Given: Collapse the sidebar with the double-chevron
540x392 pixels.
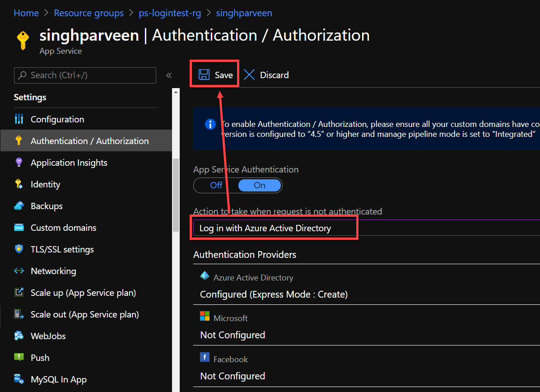Looking at the screenshot, I should [169, 75].
